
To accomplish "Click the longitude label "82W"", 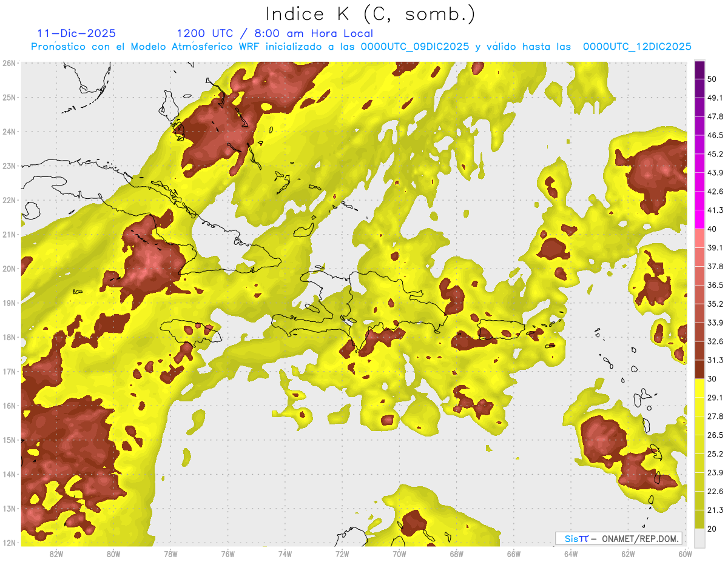I will (x=56, y=554).
